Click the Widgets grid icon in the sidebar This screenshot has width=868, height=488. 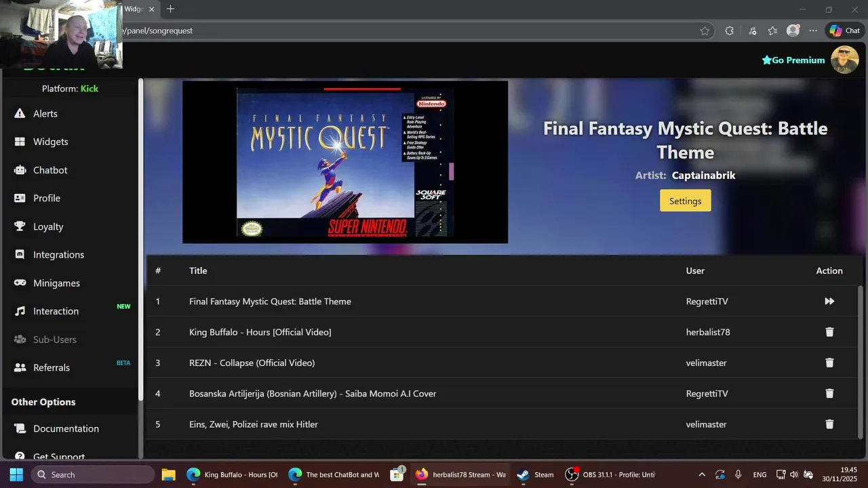click(x=20, y=142)
